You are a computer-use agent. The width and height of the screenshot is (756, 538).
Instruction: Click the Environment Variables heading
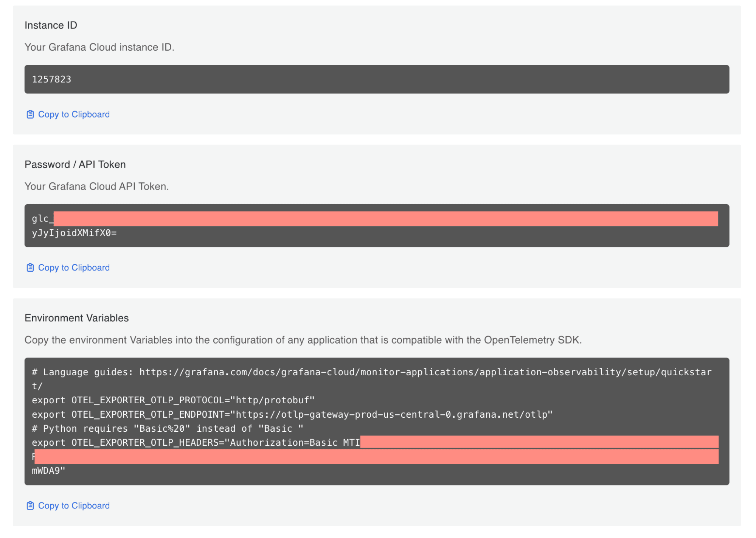tap(76, 318)
